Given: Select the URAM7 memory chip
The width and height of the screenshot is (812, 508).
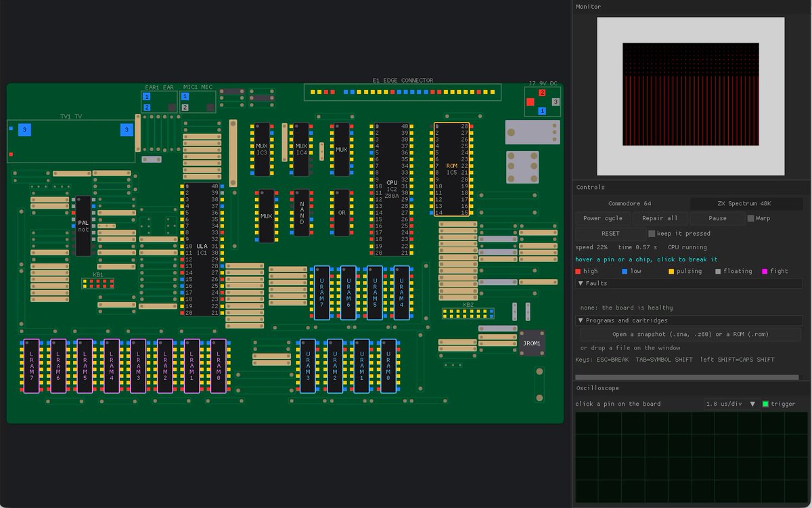Looking at the screenshot, I should pos(321,293).
